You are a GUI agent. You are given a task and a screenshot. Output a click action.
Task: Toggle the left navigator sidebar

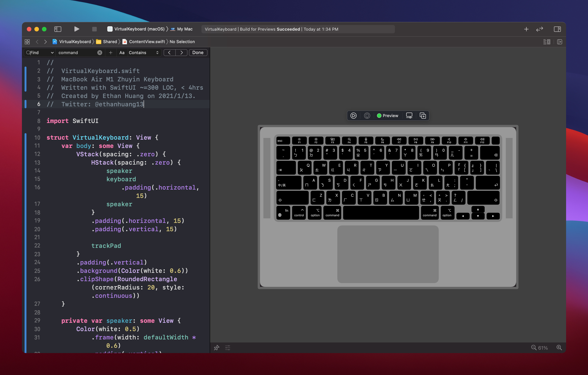pos(58,29)
